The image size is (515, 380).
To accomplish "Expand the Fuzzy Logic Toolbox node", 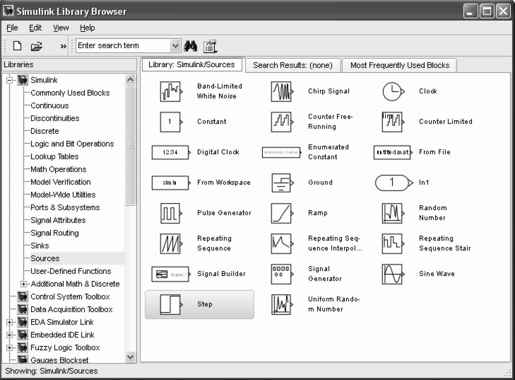I will pyautogui.click(x=10, y=348).
